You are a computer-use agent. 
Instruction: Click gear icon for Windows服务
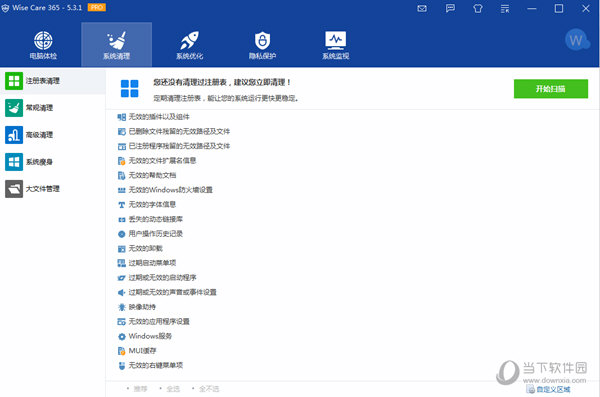122,337
